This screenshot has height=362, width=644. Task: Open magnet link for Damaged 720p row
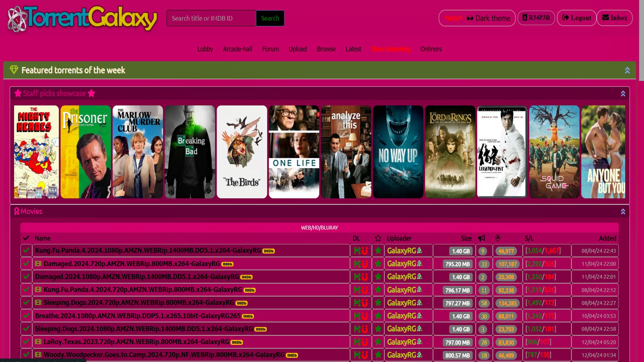click(365, 264)
